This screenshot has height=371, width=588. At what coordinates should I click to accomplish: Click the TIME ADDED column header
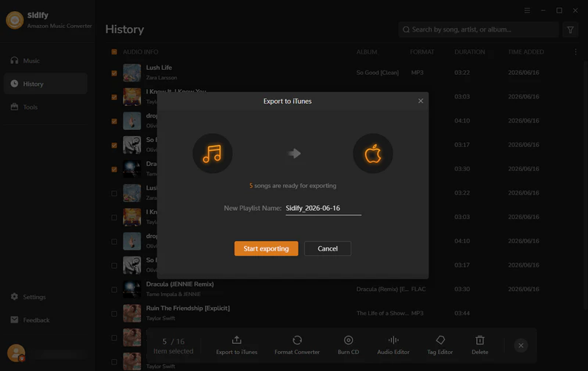(526, 51)
